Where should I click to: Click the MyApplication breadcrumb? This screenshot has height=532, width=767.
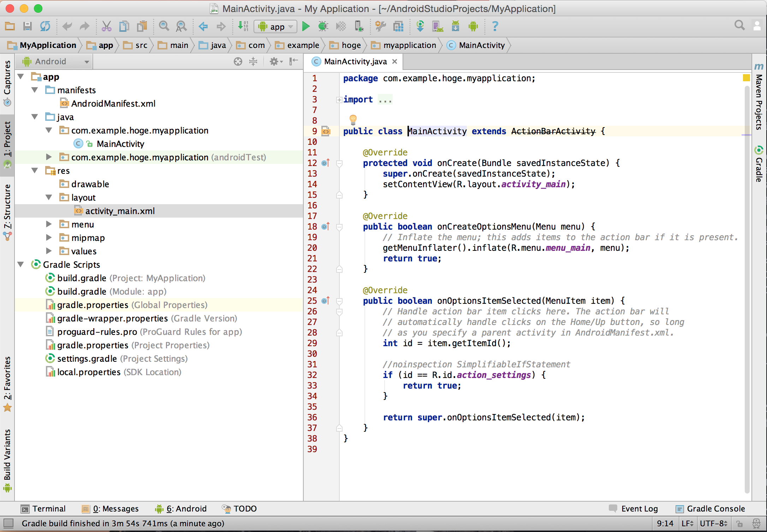[42, 45]
